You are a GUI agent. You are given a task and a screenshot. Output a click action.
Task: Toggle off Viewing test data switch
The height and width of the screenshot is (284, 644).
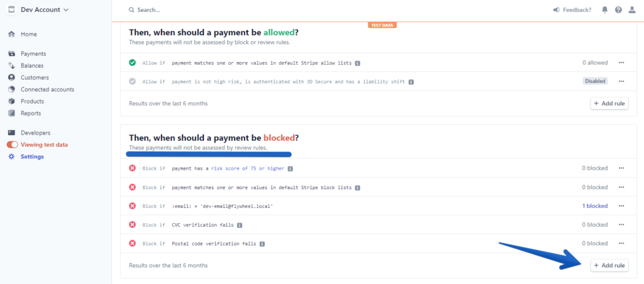pyautogui.click(x=13, y=145)
